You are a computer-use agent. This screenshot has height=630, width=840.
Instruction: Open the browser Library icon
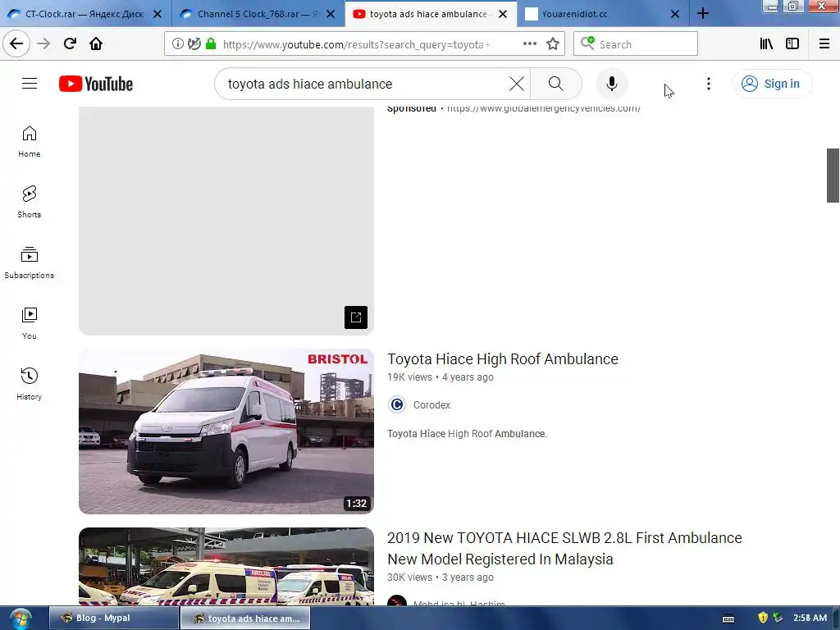click(766, 44)
